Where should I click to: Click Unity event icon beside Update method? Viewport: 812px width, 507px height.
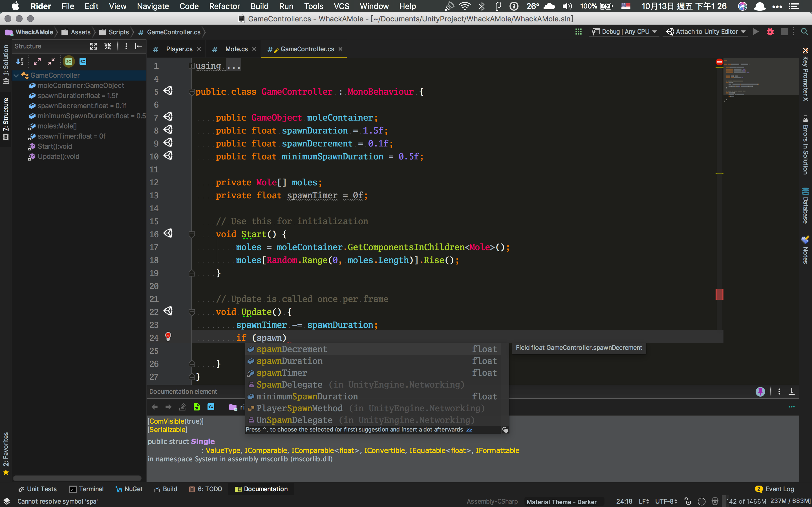coord(168,311)
